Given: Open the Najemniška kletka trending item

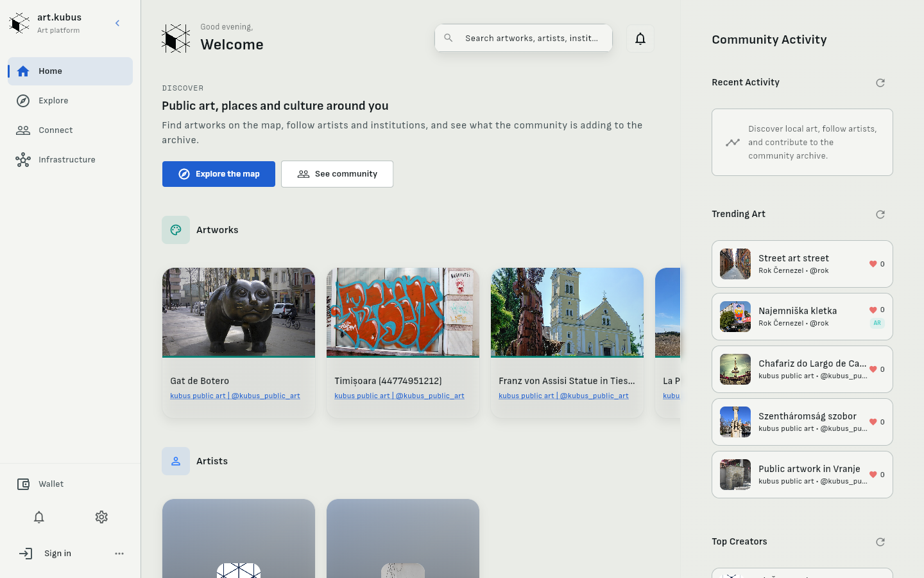Looking at the screenshot, I should click(x=802, y=317).
